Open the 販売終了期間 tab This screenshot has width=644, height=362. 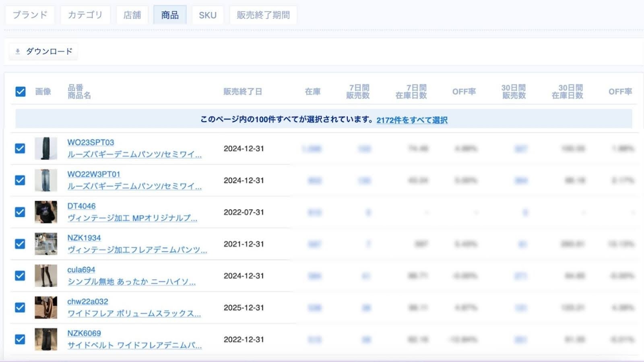pos(263,15)
